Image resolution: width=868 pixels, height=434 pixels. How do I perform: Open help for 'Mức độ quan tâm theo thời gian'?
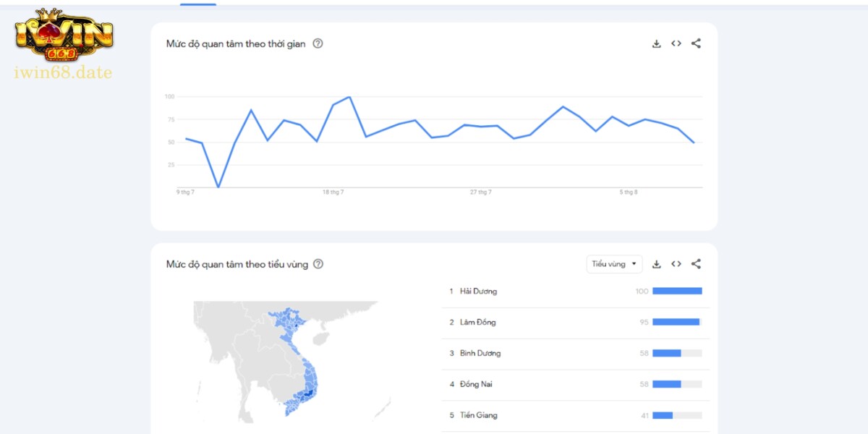coord(318,43)
